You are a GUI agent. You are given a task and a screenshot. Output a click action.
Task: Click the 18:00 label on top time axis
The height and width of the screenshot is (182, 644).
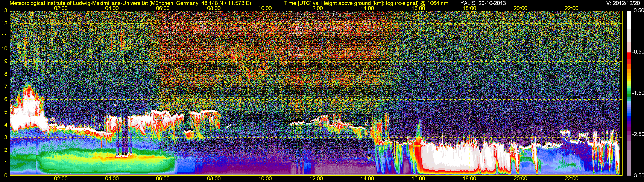pyautogui.click(x=469, y=8)
